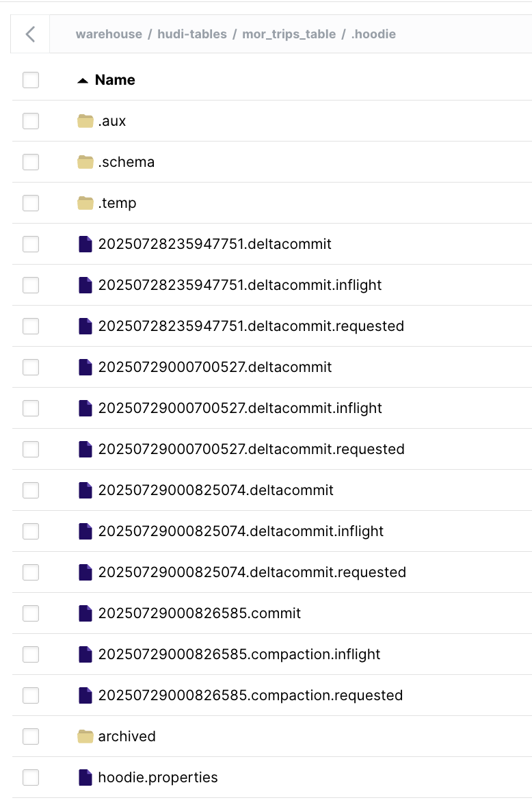Tick checkbox next to archived folder
The height and width of the screenshot is (811, 532).
(x=31, y=736)
